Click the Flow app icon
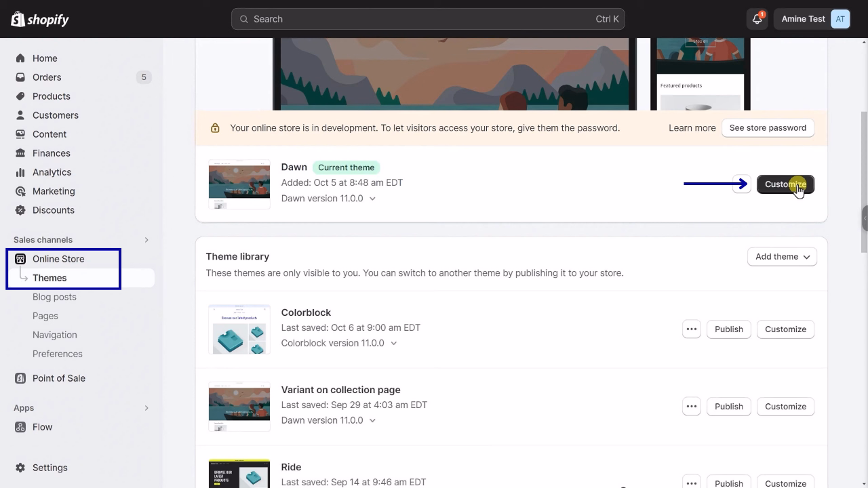 [x=20, y=427]
